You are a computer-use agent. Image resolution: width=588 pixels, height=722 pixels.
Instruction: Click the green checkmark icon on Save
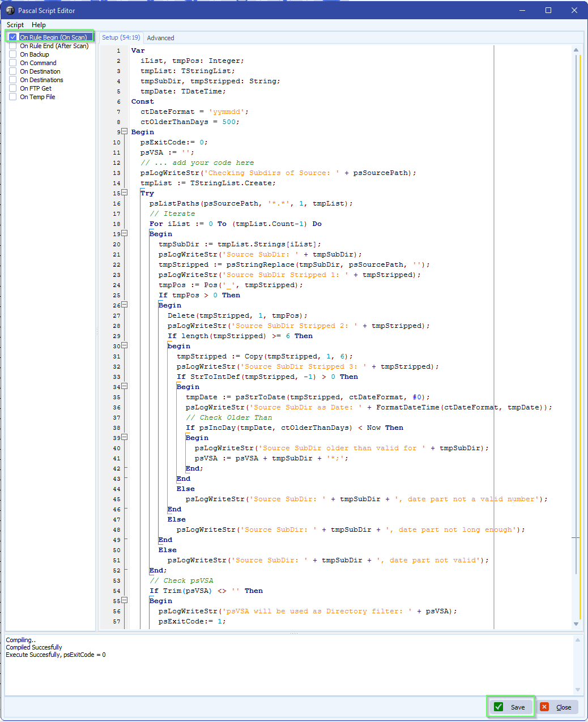pyautogui.click(x=498, y=707)
